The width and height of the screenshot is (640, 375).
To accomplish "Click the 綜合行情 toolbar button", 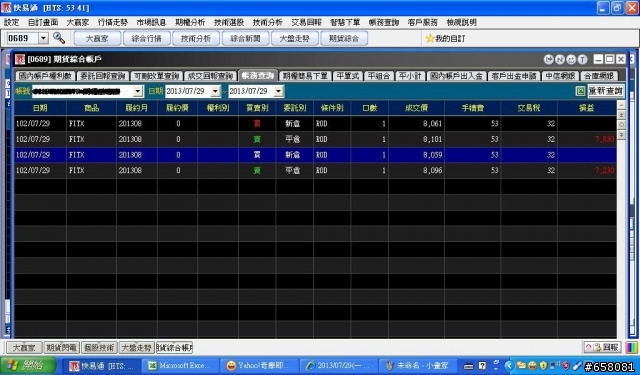I will click(147, 38).
